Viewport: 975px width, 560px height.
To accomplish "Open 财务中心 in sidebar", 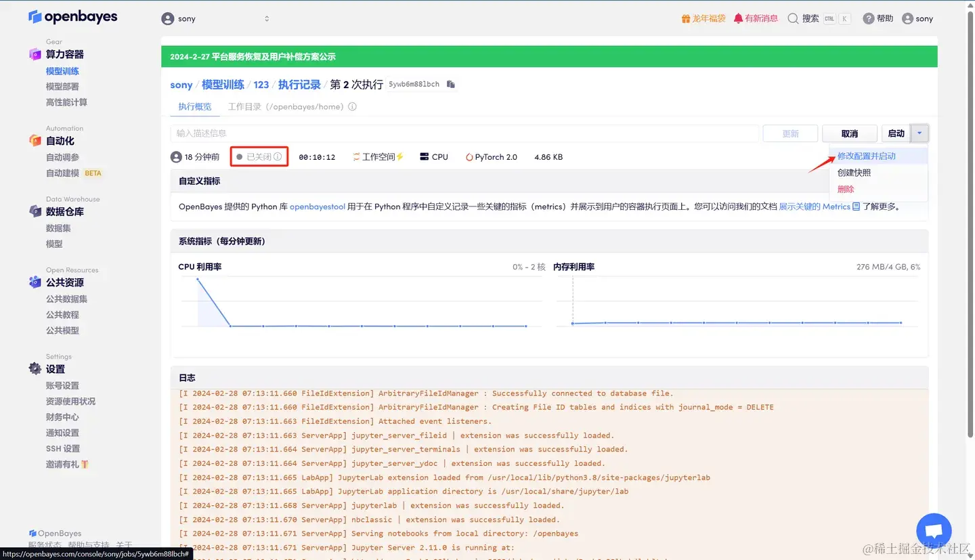I will [62, 417].
